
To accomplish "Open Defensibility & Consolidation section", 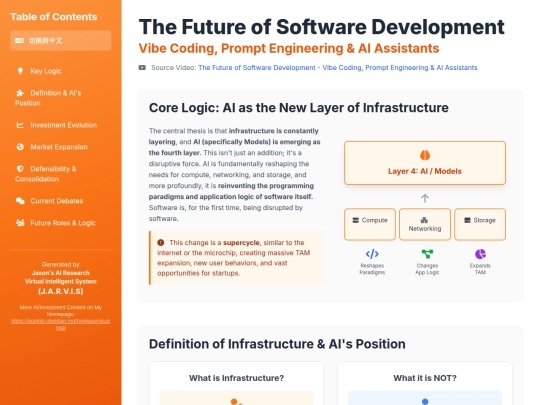I will click(x=61, y=174).
